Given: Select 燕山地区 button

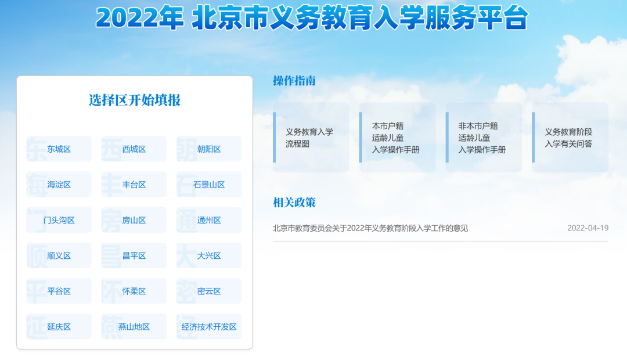Looking at the screenshot, I should point(134,327).
